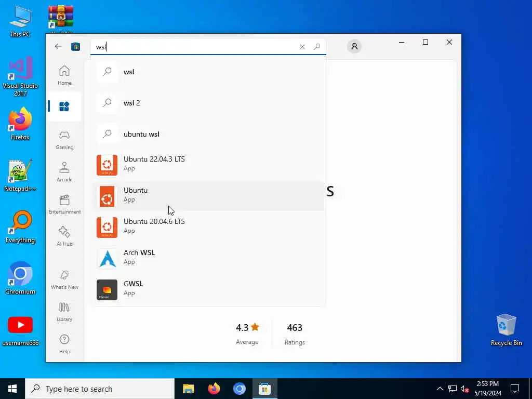Select the username666 YouTube shortcut
Viewport: 532px width, 399px height.
point(20,330)
